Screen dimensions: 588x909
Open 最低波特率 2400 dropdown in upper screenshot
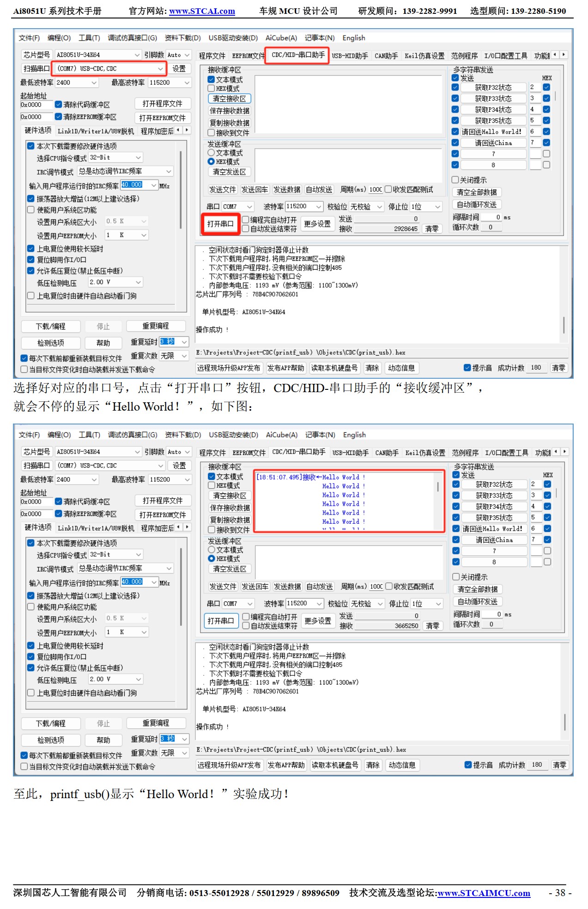(x=77, y=83)
